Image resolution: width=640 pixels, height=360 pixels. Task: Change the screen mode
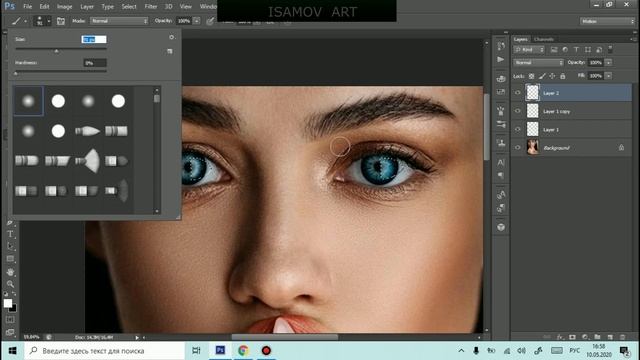click(x=10, y=332)
